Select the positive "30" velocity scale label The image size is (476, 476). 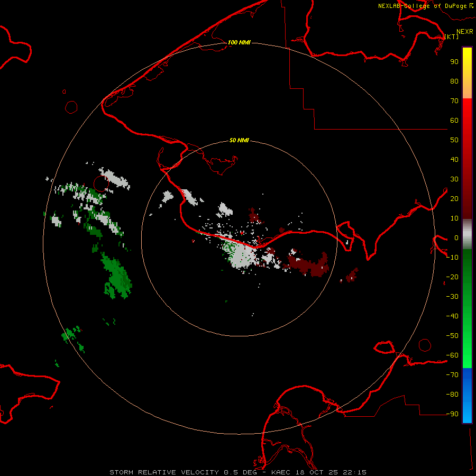click(454, 179)
